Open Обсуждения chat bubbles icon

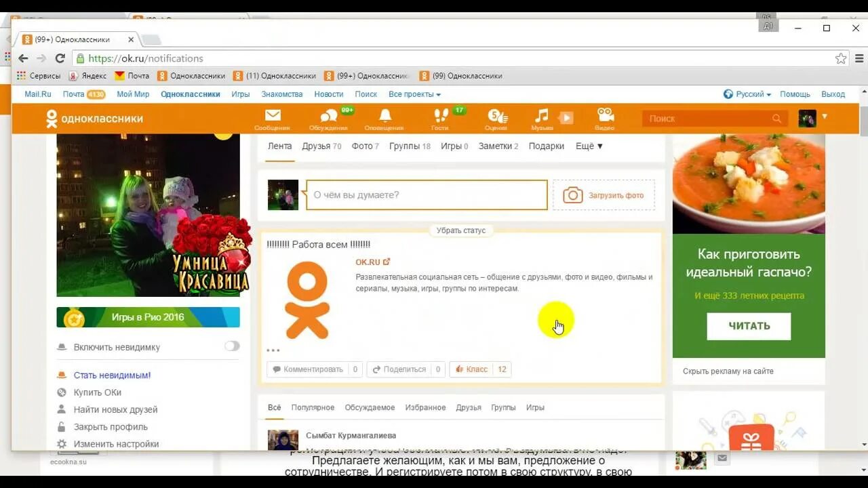[329, 116]
